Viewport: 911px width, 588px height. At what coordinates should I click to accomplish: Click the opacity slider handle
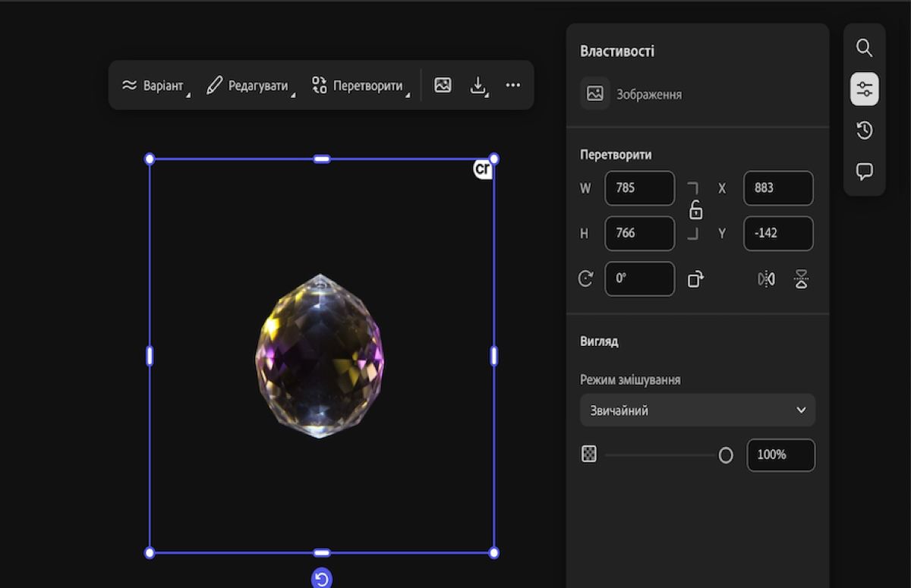click(x=726, y=455)
